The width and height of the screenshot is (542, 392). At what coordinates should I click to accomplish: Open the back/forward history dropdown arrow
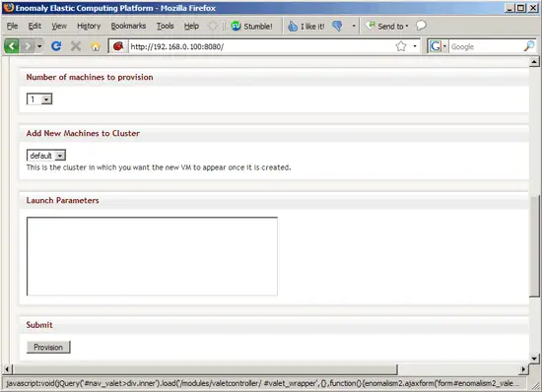(39, 46)
